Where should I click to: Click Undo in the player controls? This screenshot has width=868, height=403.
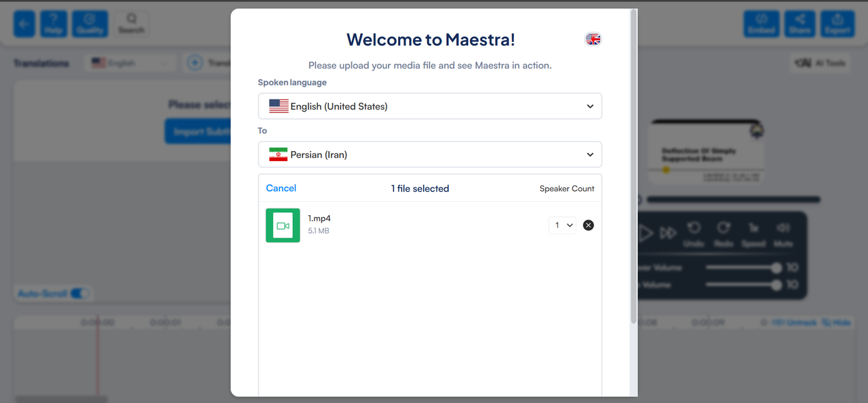694,234
